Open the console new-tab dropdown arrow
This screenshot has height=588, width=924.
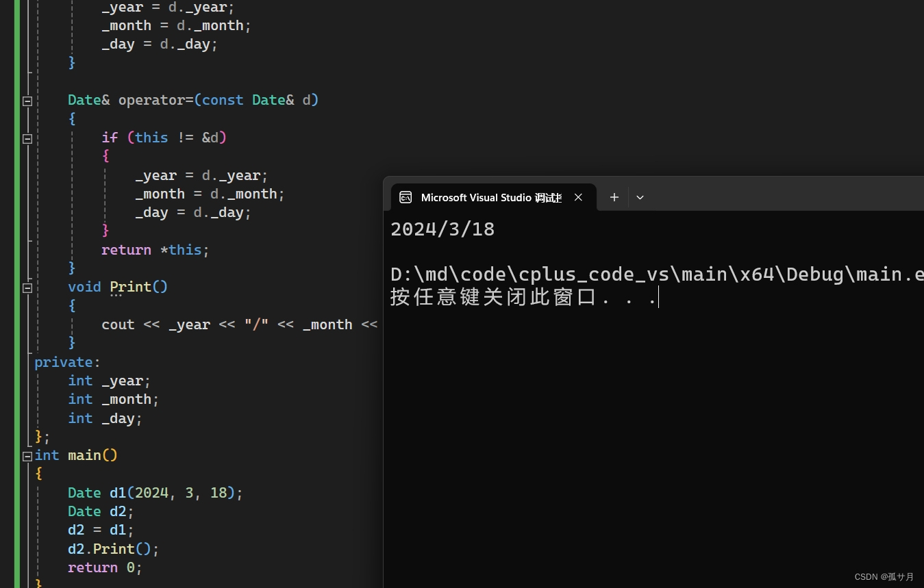point(640,197)
